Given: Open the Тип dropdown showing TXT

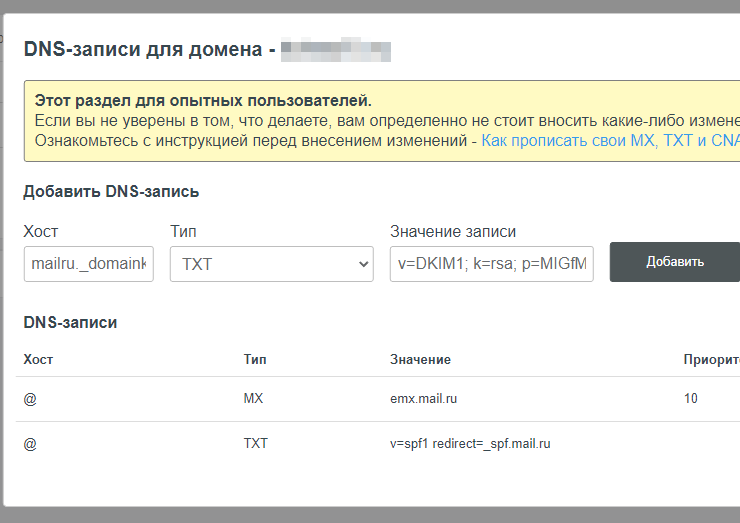Looking at the screenshot, I should point(271,264).
